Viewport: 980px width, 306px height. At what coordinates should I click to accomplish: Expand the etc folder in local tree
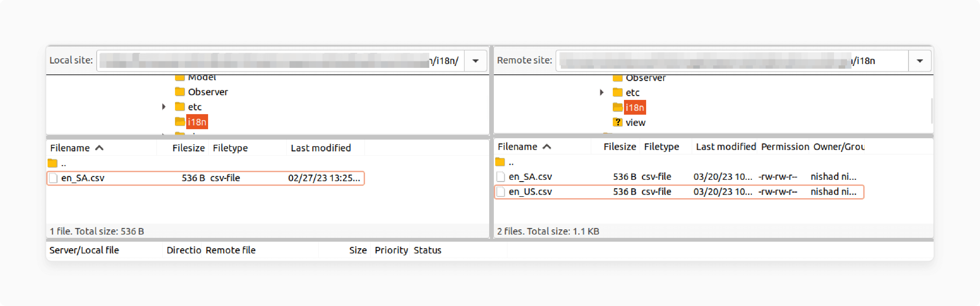tap(164, 107)
